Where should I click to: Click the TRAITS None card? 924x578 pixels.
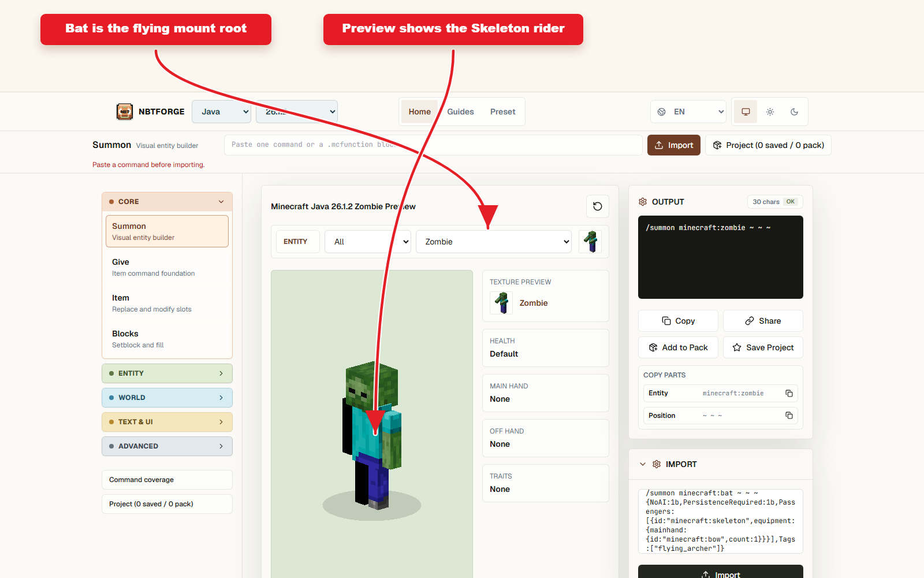(546, 483)
